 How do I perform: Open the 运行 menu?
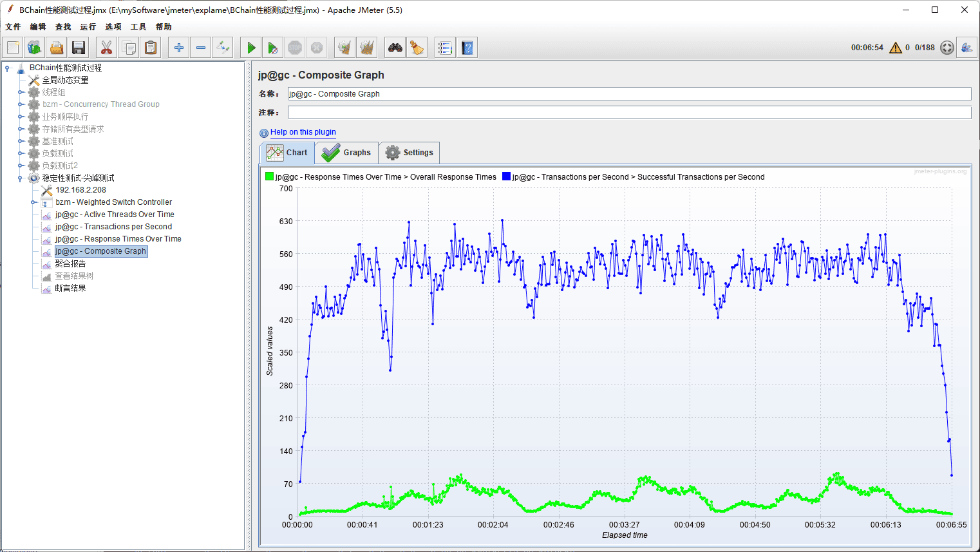[88, 27]
